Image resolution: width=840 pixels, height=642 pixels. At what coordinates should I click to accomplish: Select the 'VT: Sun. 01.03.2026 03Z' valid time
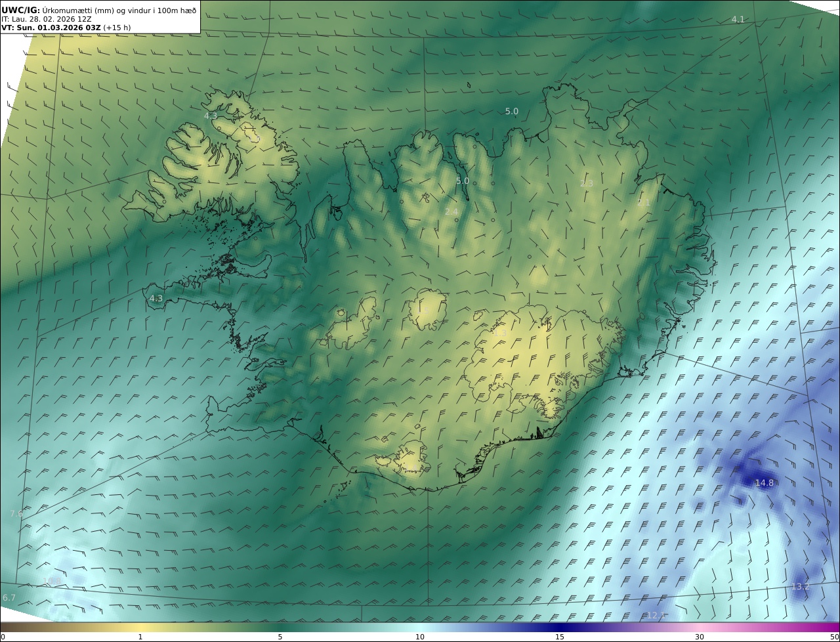click(x=51, y=28)
